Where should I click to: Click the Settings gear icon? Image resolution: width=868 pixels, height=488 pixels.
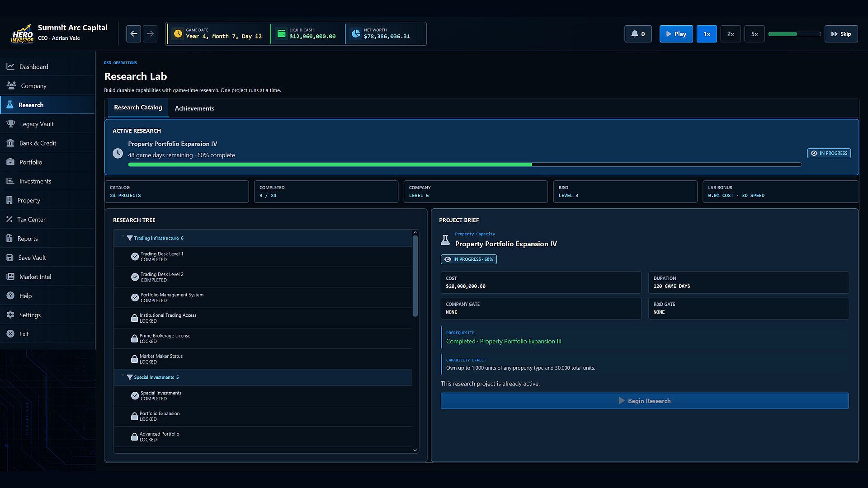click(x=10, y=314)
